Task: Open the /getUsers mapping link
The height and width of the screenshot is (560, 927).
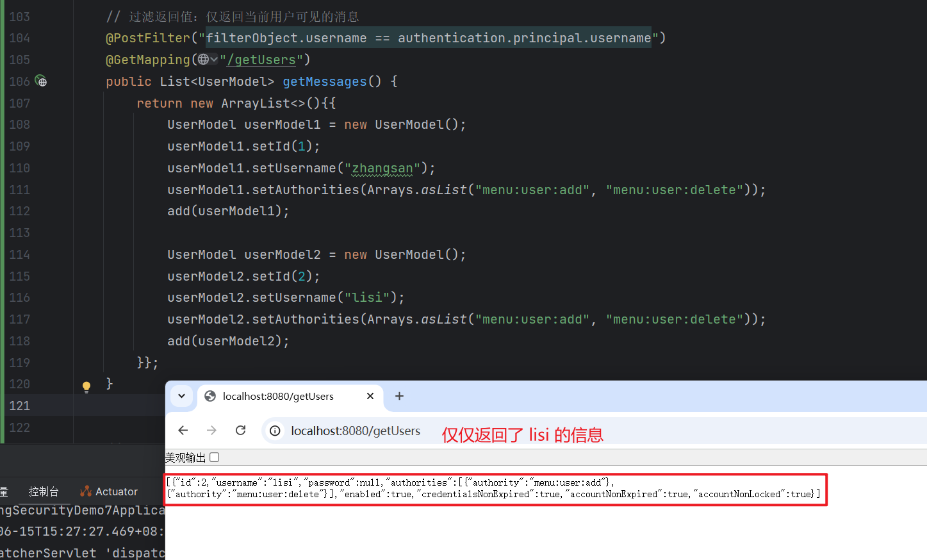Action: [x=261, y=60]
